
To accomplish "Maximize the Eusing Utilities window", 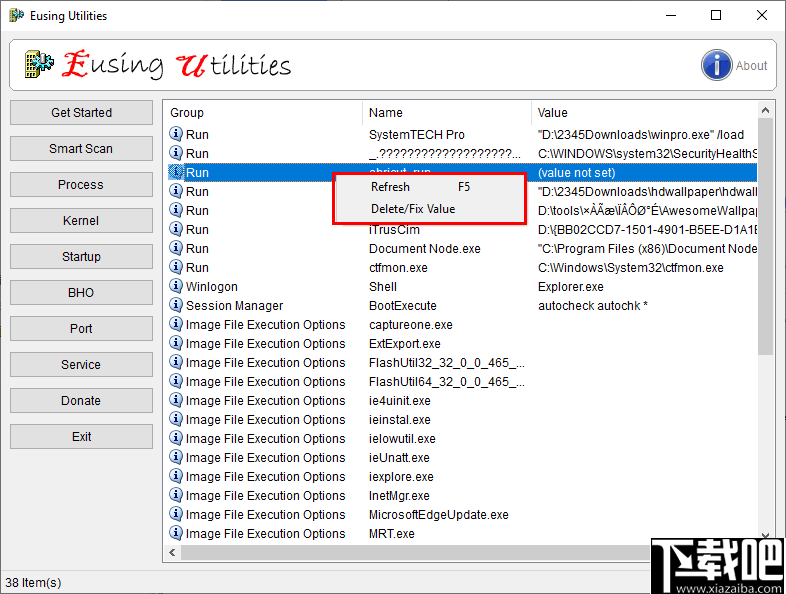I will (716, 16).
